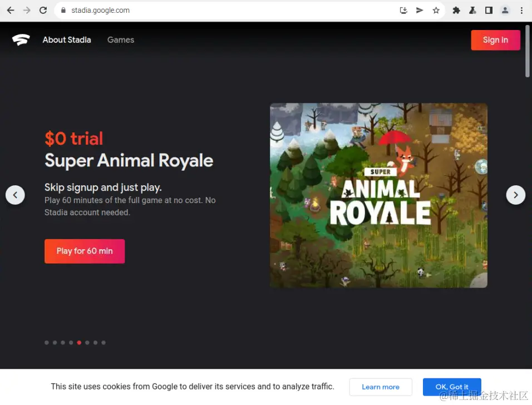532x405 pixels.
Task: Open the Chrome profile avatar
Action: (505, 10)
